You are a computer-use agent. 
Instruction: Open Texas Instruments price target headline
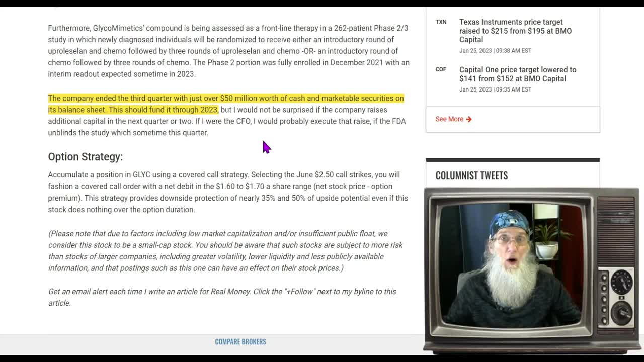tap(515, 31)
